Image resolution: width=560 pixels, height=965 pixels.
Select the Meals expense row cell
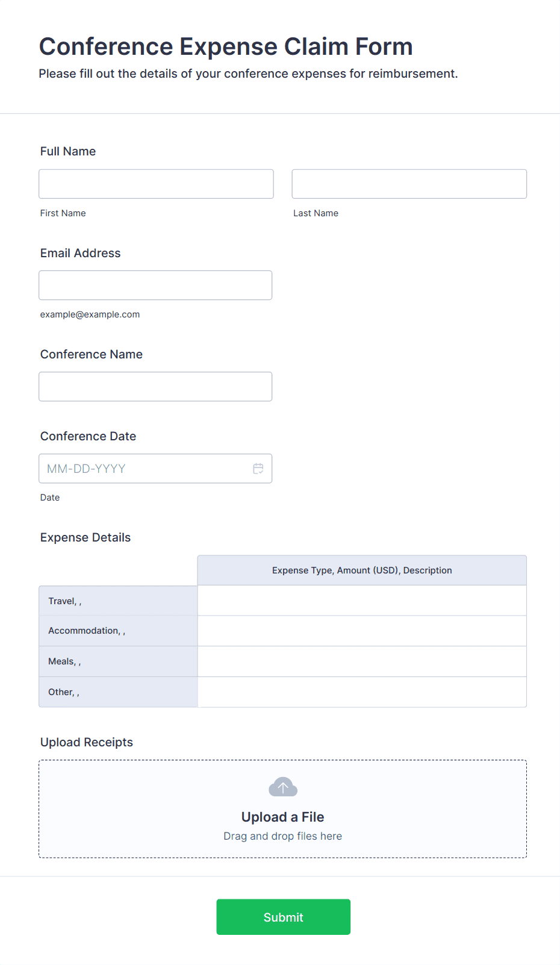click(x=362, y=661)
